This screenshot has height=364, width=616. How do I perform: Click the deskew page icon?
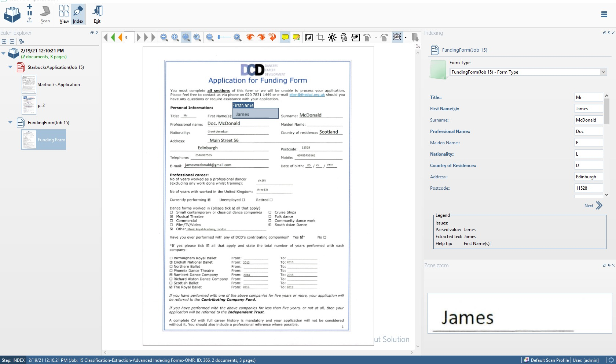[344, 37]
